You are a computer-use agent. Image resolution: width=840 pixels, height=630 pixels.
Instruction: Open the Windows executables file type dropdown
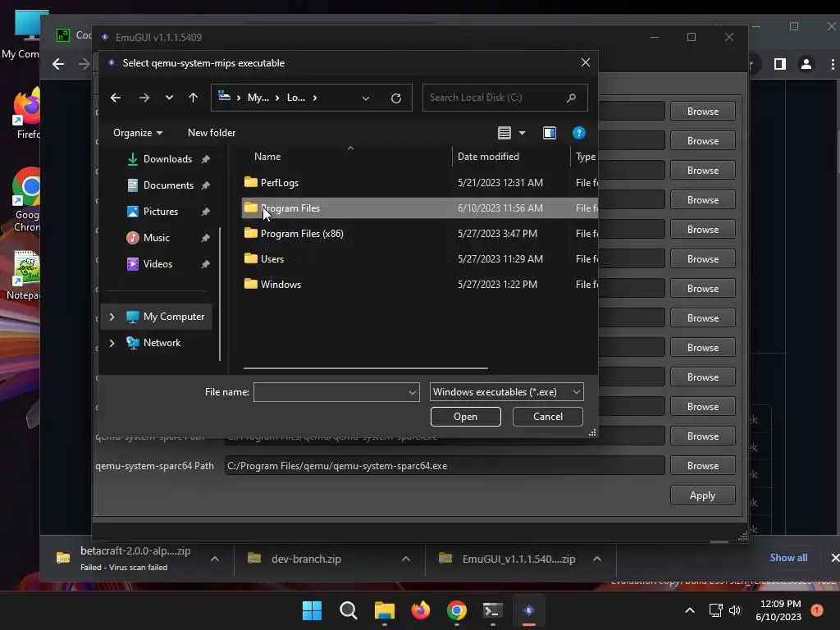tap(506, 392)
